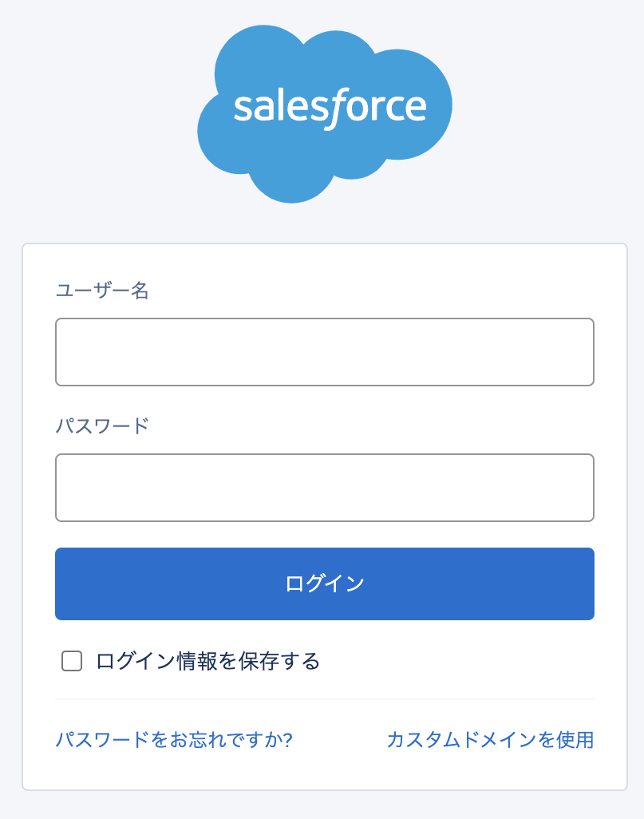Image resolution: width=644 pixels, height=819 pixels.
Task: Click the ユーザー名 field label
Action: [x=102, y=290]
